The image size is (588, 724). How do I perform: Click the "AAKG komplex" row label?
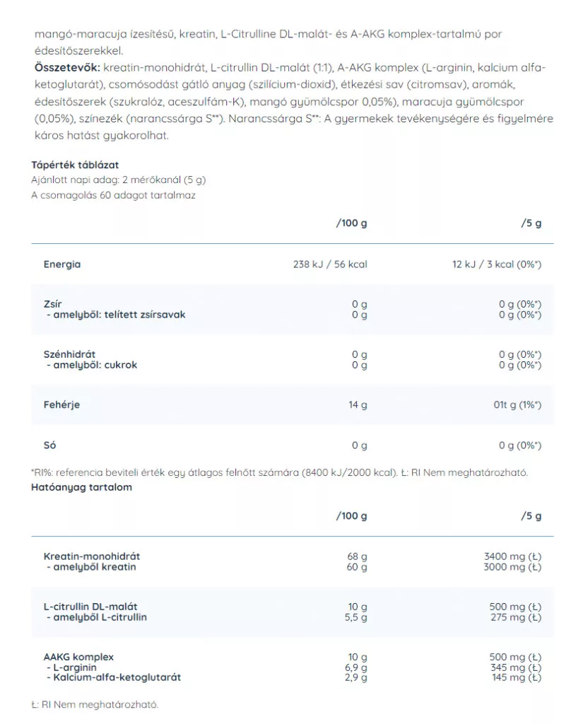(x=78, y=657)
